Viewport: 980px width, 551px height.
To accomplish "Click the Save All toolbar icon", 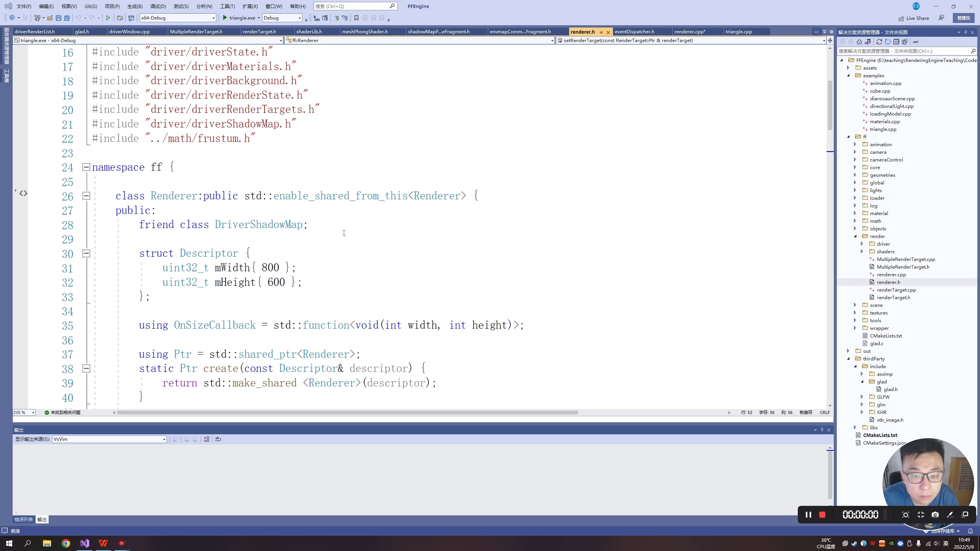I will 67,18.
